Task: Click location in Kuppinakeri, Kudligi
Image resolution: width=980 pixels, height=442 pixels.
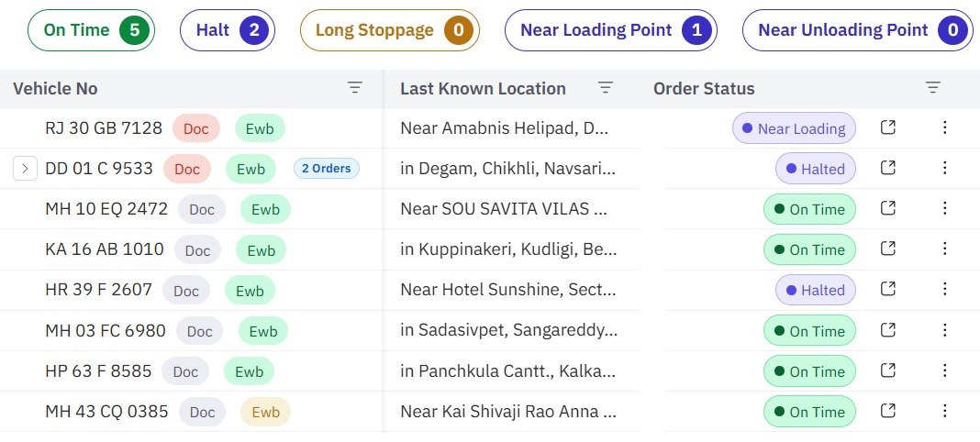Action: (508, 249)
